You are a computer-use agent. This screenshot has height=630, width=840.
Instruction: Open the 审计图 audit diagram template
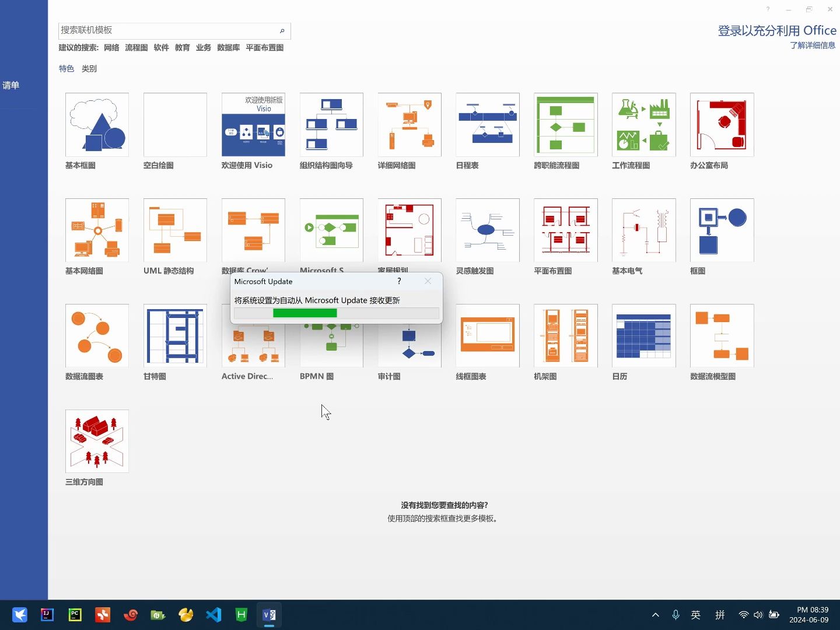click(409, 345)
